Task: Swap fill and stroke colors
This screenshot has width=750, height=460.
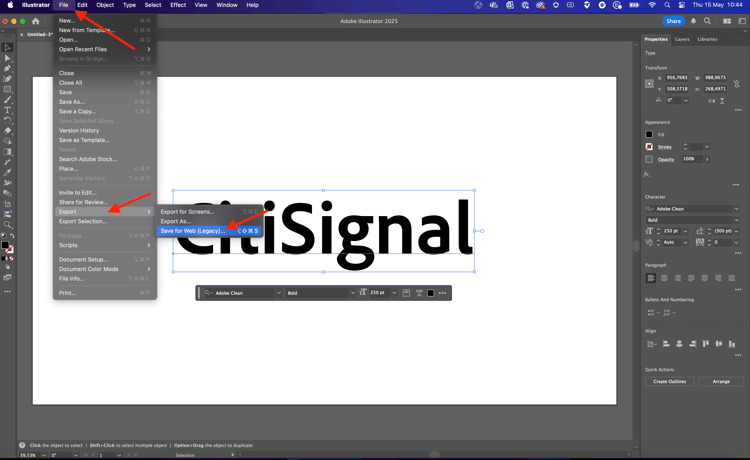Action: [x=11, y=236]
